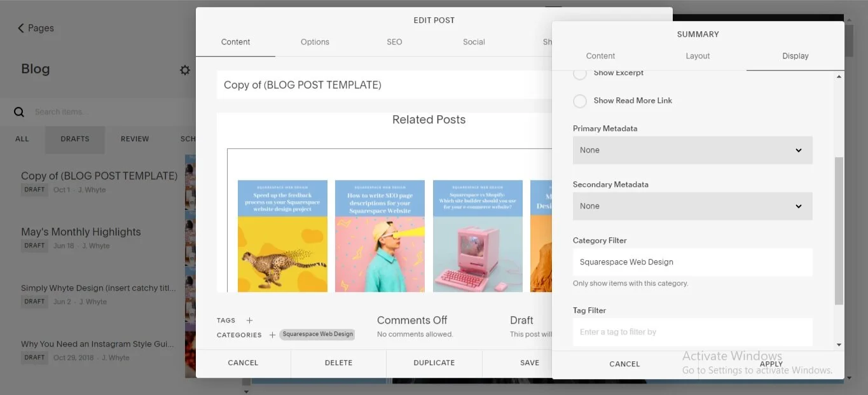Click Summary panel scrollbar thumb

[x=839, y=230]
